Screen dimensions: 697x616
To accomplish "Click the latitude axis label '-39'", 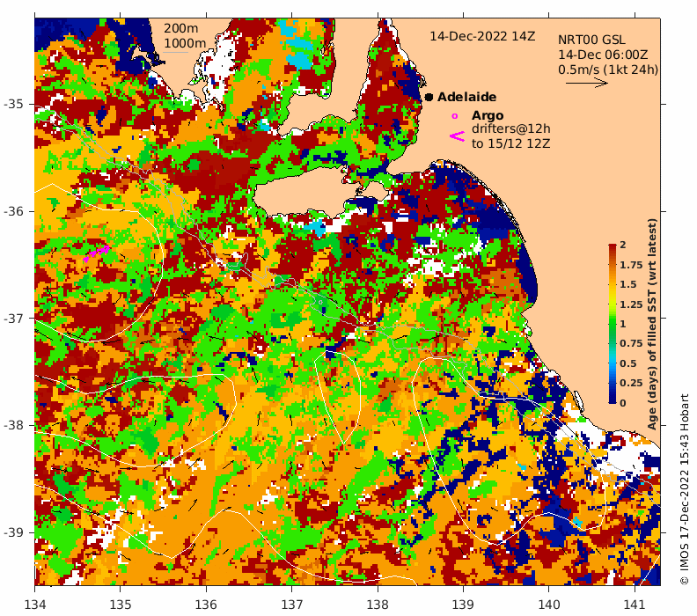I will click(x=13, y=532).
